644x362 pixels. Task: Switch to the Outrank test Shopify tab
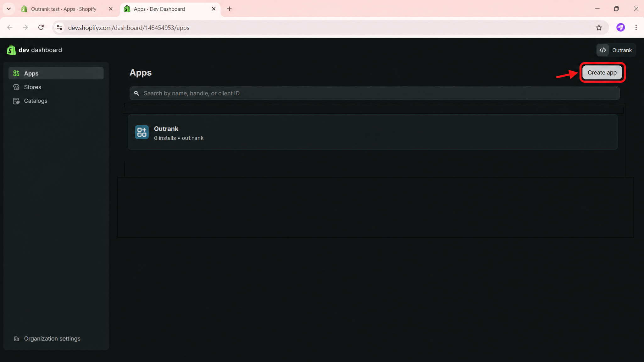[64, 9]
